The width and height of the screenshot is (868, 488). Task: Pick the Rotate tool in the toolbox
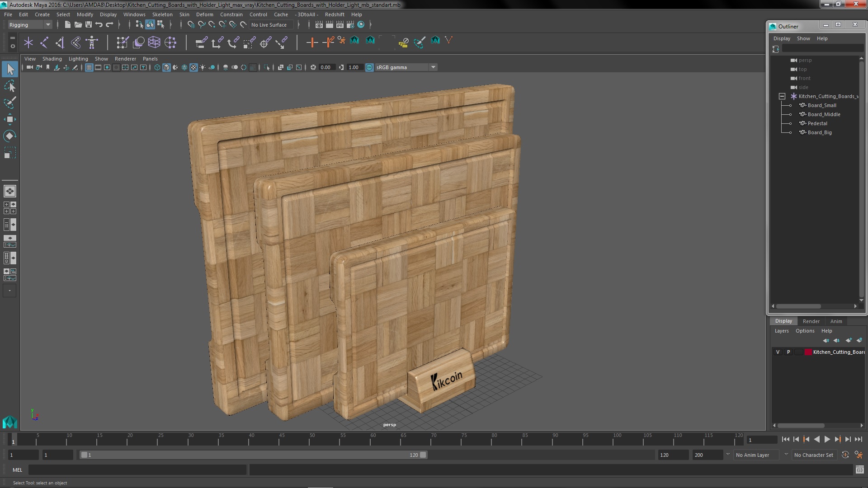click(9, 136)
